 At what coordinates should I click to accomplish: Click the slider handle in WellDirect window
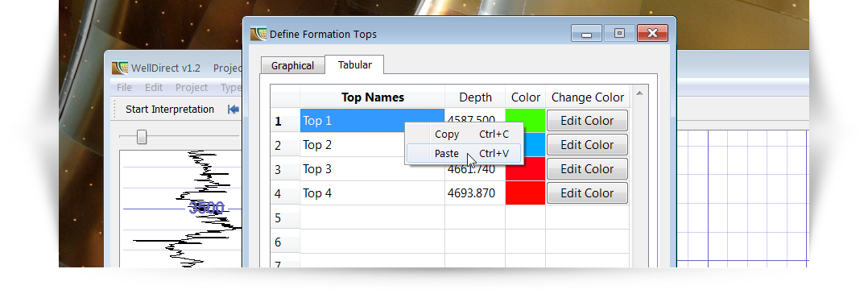[142, 136]
